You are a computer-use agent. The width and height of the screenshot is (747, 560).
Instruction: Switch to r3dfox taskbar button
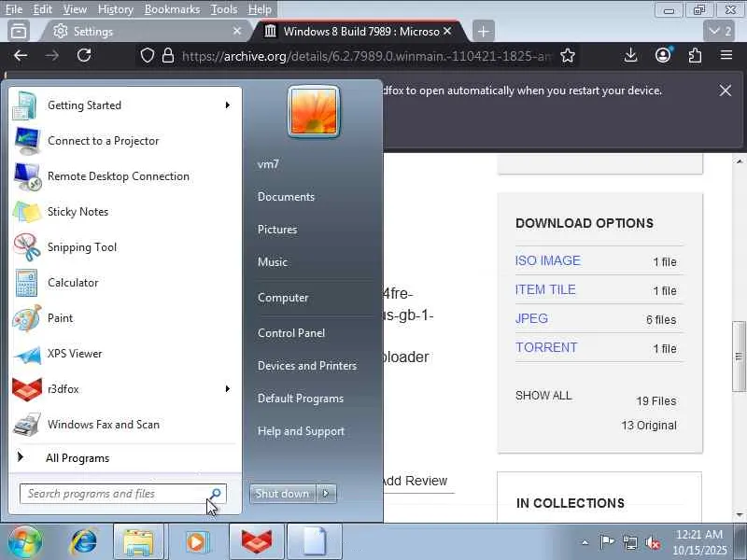click(x=256, y=542)
